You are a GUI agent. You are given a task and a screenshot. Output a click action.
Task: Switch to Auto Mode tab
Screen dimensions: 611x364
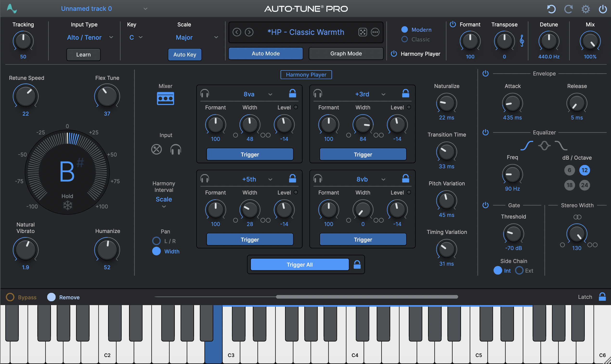[x=266, y=53]
